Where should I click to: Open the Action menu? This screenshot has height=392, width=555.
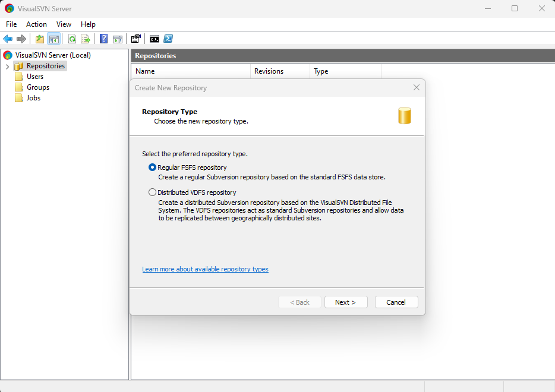pos(36,24)
